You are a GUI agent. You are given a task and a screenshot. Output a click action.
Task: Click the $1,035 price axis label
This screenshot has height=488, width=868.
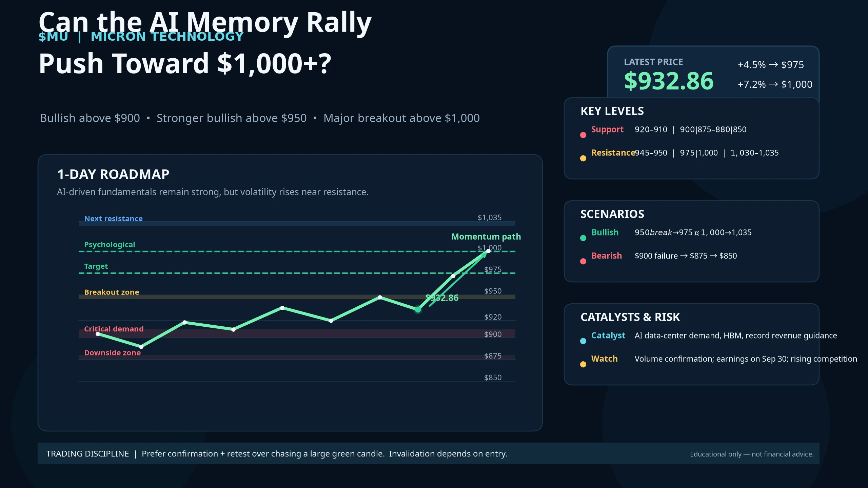490,218
